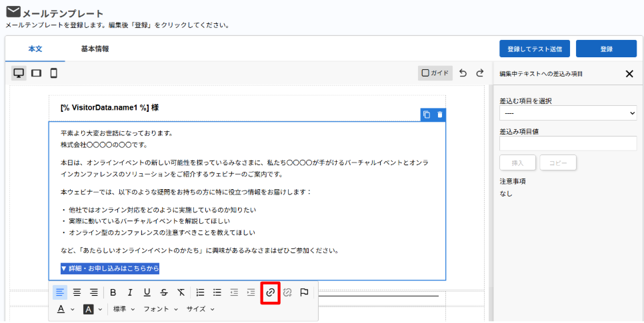Duplicate the selected text block
Viewport: 644px width, 323px height.
427,115
